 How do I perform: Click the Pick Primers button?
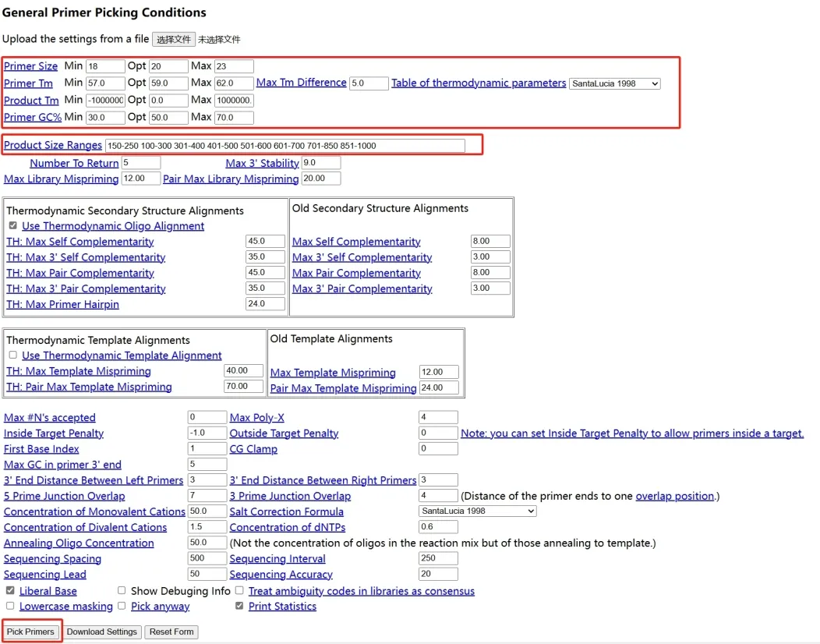30,632
